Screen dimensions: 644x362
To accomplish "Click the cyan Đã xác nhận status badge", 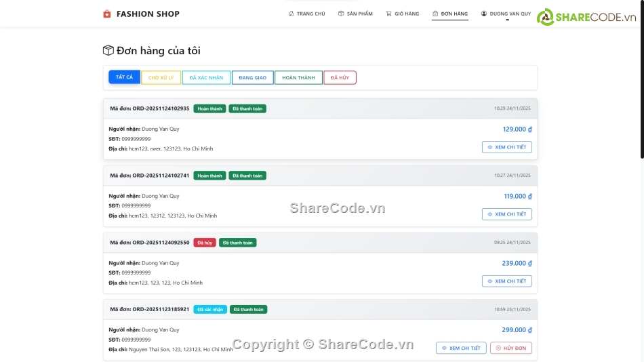I will [210, 309].
